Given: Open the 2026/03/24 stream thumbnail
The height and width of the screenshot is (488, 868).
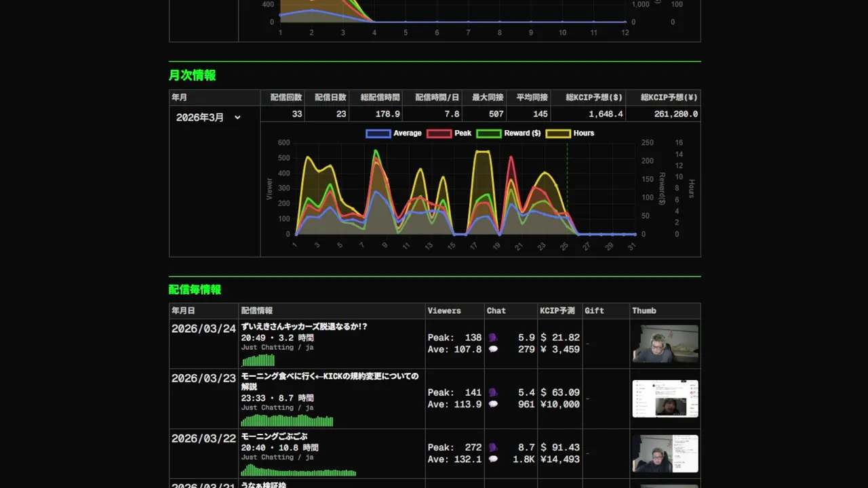Looking at the screenshot, I should tap(665, 344).
